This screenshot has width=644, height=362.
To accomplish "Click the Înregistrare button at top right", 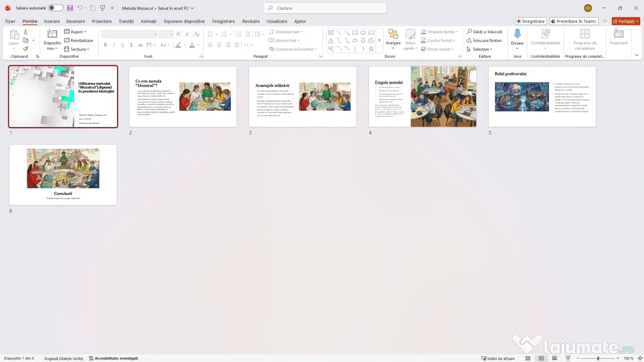I will pyautogui.click(x=531, y=21).
